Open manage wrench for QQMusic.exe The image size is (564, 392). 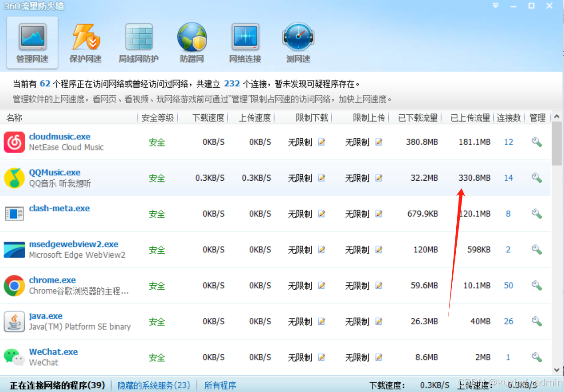[x=537, y=178]
